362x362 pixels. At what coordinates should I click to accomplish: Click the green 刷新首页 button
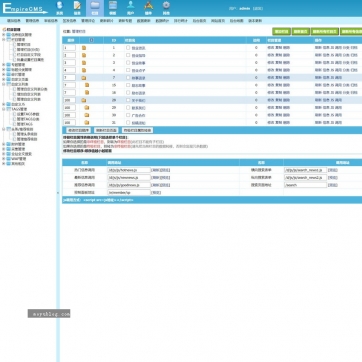coord(301,31)
